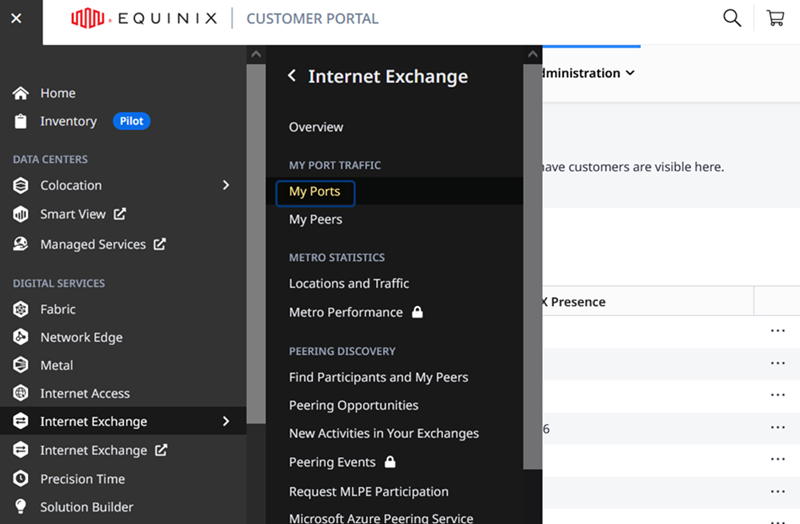
Task: Click the Equinix logo
Action: pyautogui.click(x=144, y=18)
